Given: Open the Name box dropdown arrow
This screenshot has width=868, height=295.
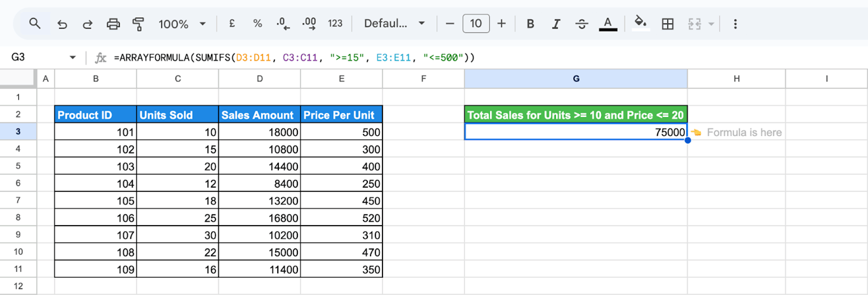Looking at the screenshot, I should (x=72, y=58).
